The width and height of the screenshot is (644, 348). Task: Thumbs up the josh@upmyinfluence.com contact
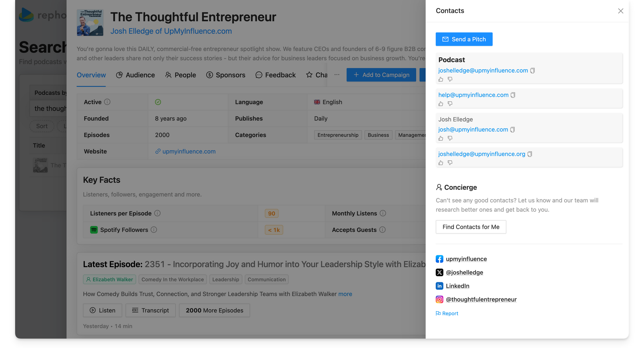point(441,138)
